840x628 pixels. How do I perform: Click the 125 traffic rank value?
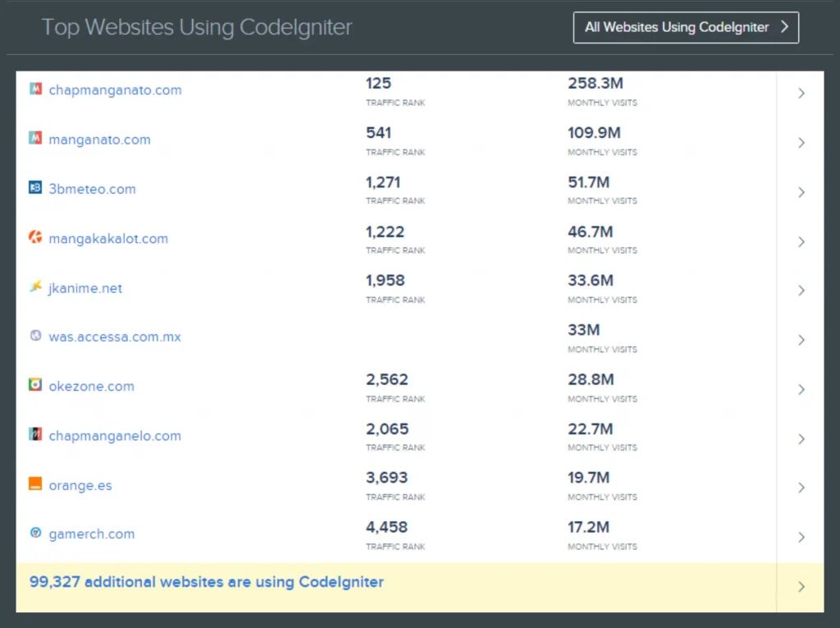coord(378,83)
